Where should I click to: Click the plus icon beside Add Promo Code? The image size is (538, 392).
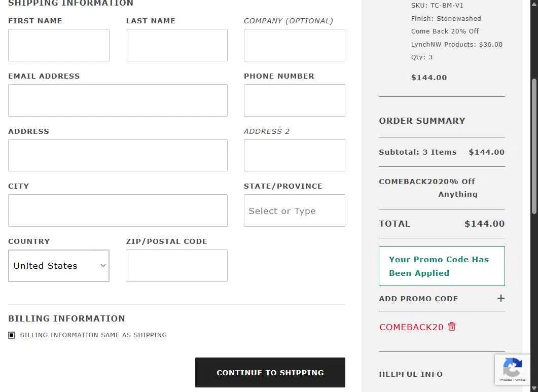(500, 298)
